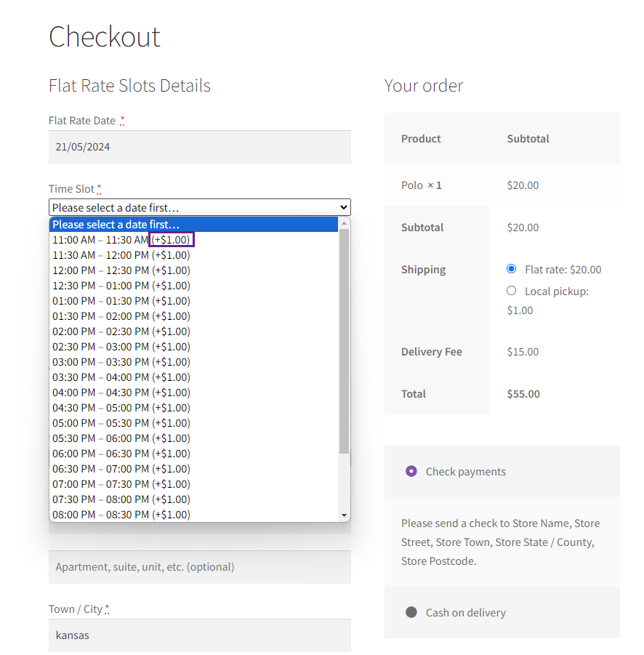Click the Town / City field
Image resolution: width=644 pixels, height=655 pixels.
tap(200, 635)
